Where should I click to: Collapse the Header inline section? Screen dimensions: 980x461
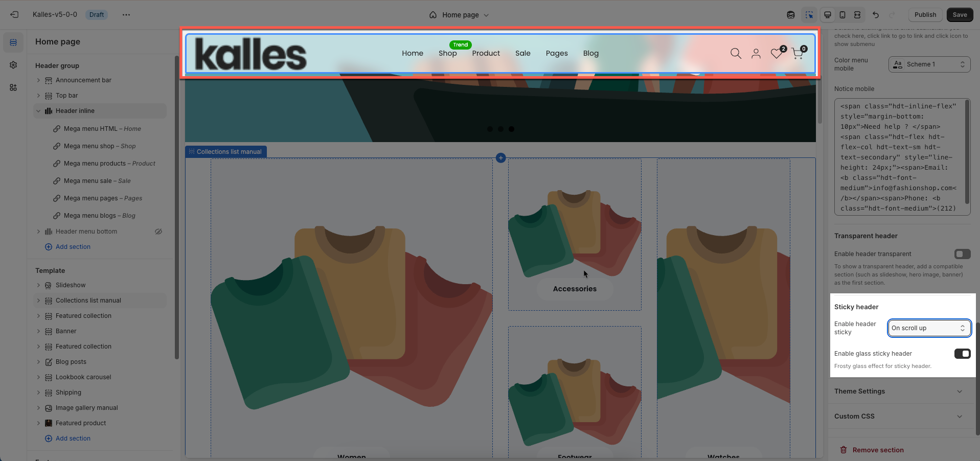(x=38, y=111)
